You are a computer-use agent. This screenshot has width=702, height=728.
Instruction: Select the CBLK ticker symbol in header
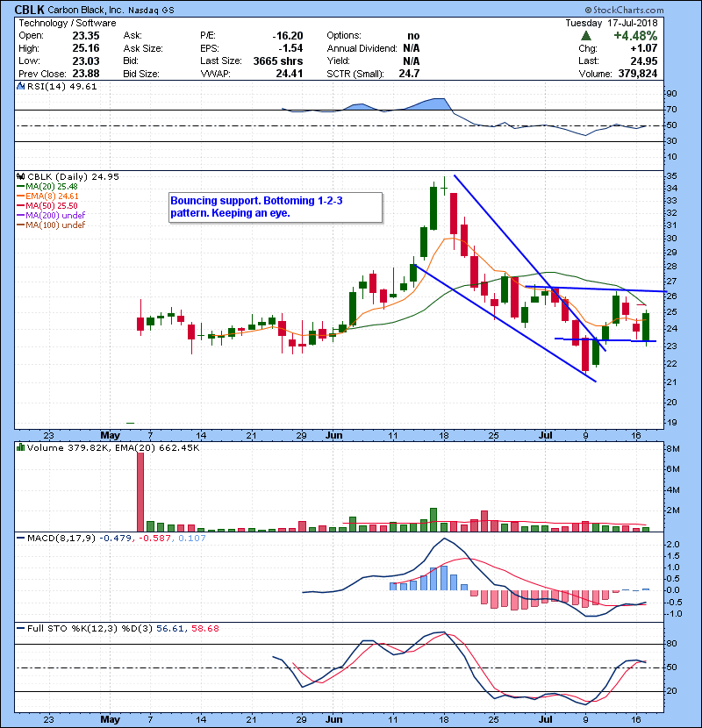coord(29,10)
